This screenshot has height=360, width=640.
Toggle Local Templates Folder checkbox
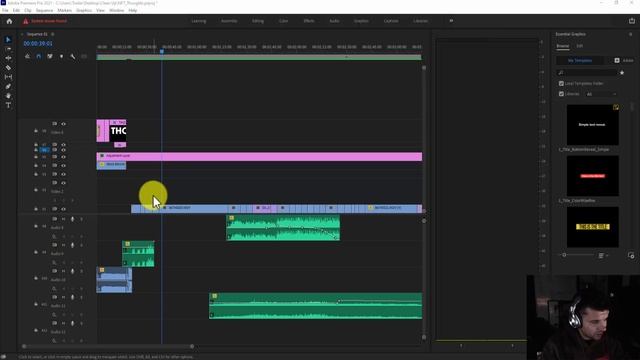click(x=561, y=83)
